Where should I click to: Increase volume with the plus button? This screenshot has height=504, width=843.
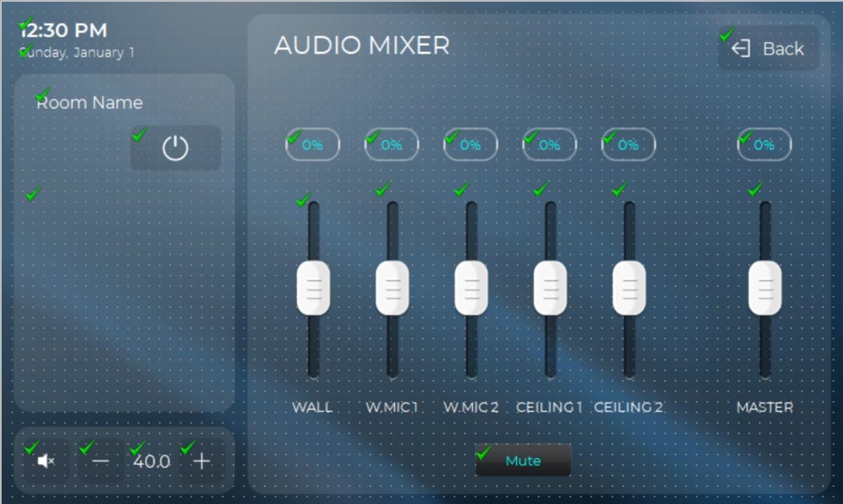[201, 461]
